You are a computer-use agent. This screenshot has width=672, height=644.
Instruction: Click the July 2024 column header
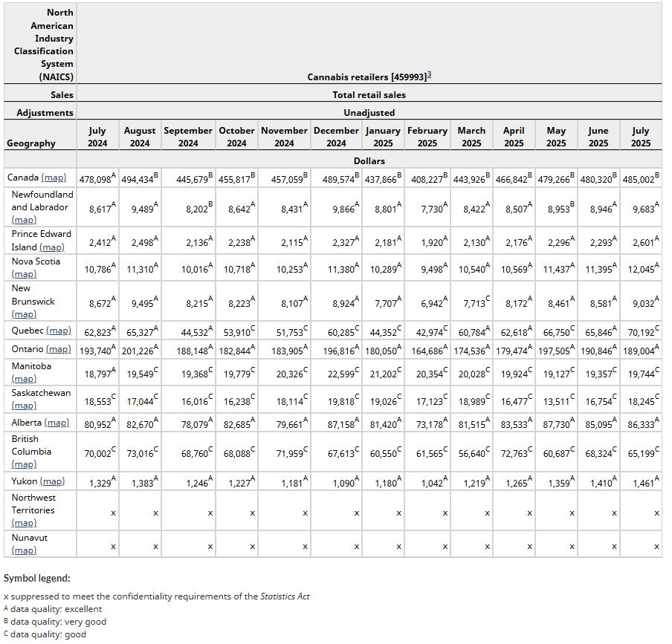pyautogui.click(x=97, y=137)
